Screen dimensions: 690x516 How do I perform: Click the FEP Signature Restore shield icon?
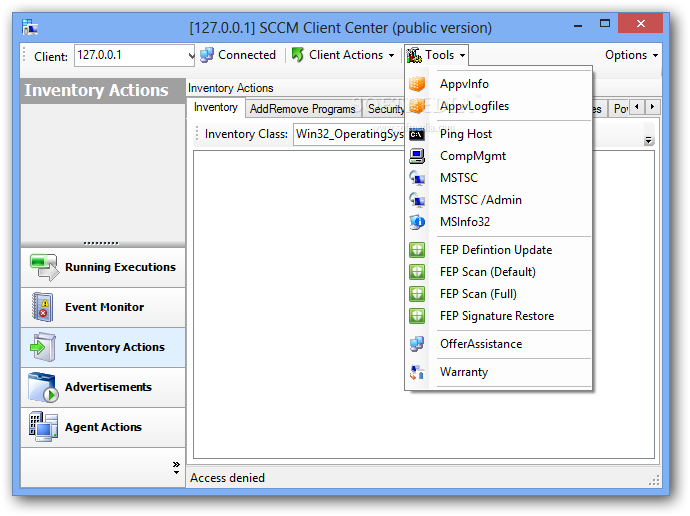pyautogui.click(x=417, y=316)
